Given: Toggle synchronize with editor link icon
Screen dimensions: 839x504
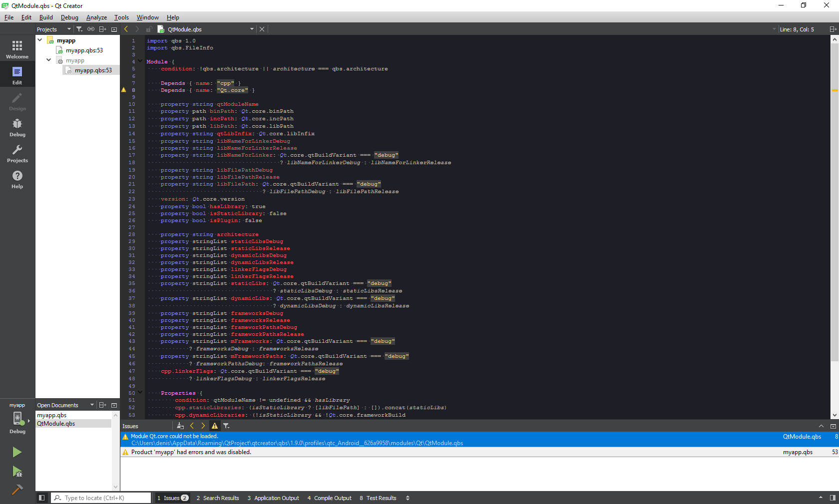Looking at the screenshot, I should (91, 29).
